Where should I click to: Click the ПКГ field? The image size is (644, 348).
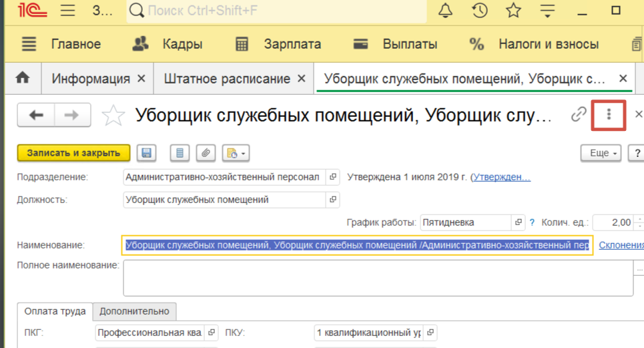pos(150,333)
